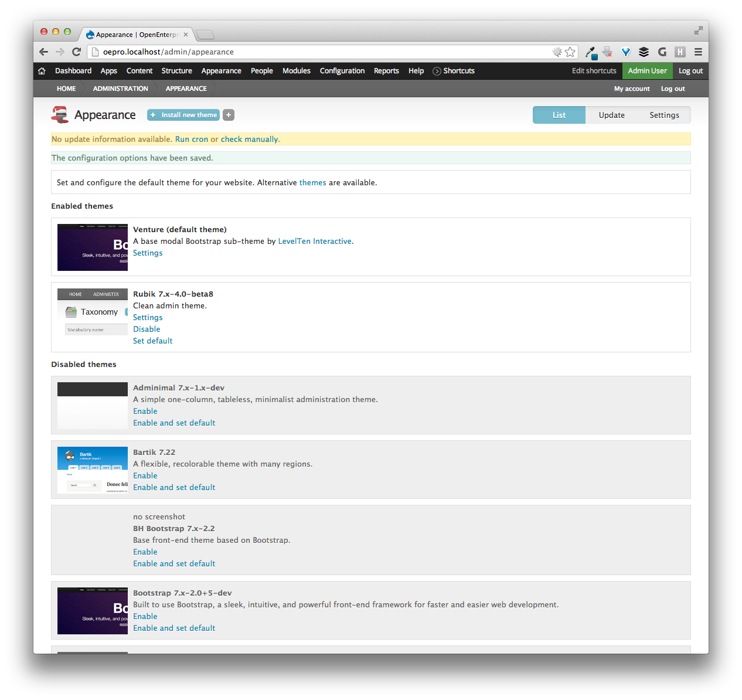Click the gear icon in the address bar
The height and width of the screenshot is (700, 742).
(x=557, y=52)
